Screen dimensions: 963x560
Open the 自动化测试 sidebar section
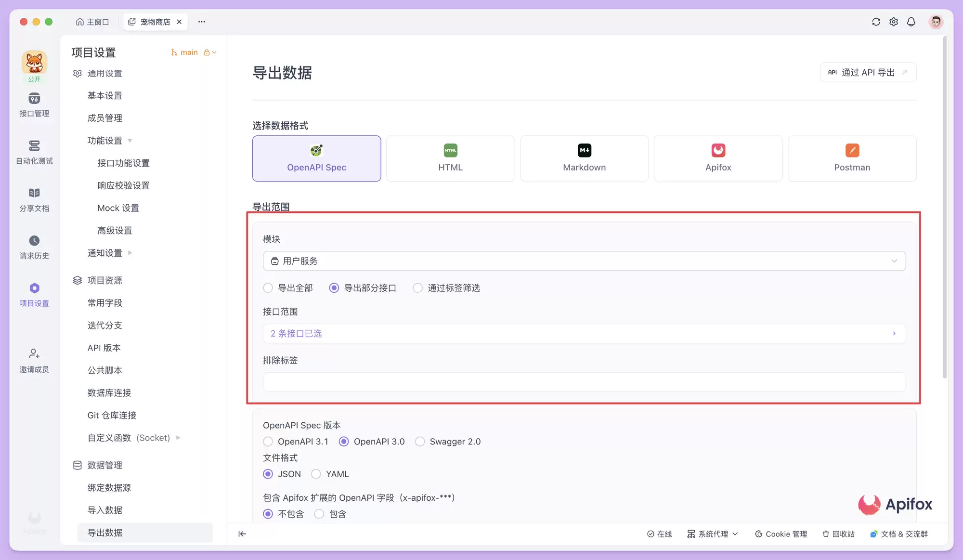pyautogui.click(x=34, y=152)
